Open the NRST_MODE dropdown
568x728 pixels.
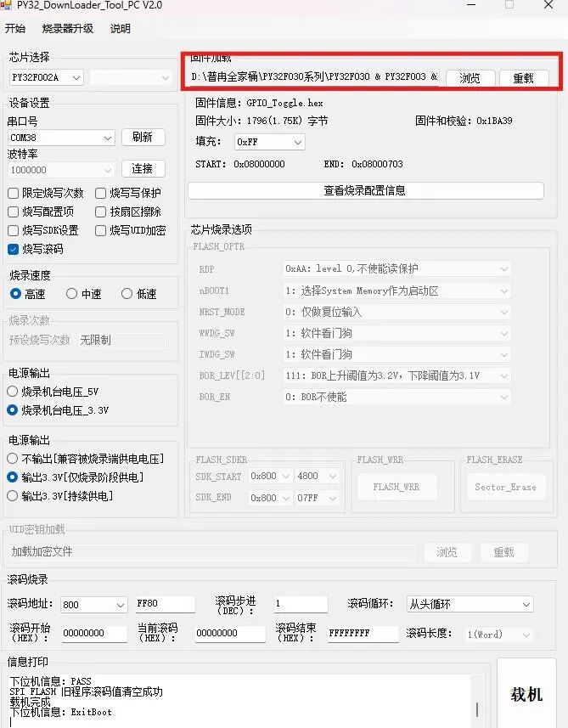click(x=396, y=312)
